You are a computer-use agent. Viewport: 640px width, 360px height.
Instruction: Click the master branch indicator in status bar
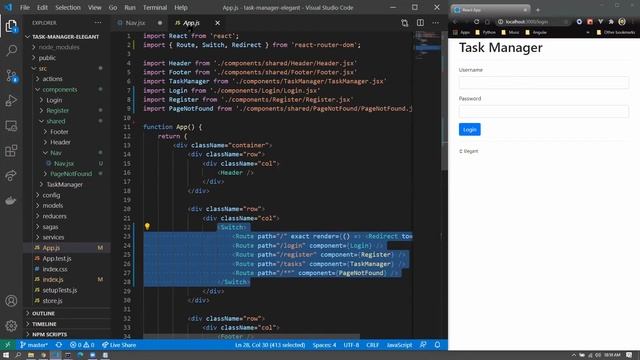pos(34,345)
